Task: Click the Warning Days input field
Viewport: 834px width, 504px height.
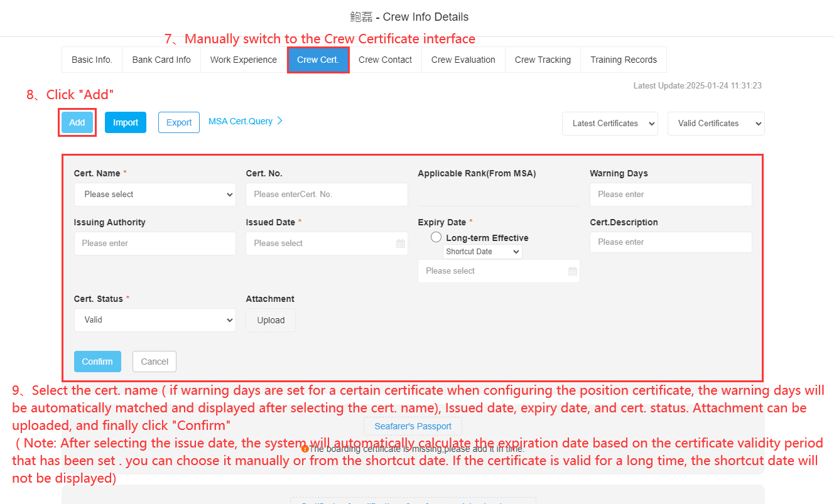Action: click(671, 195)
